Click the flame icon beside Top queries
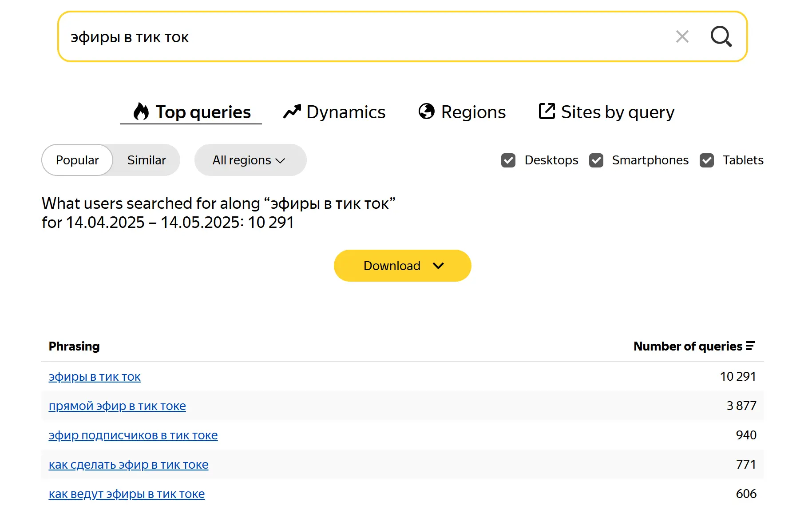 (141, 112)
